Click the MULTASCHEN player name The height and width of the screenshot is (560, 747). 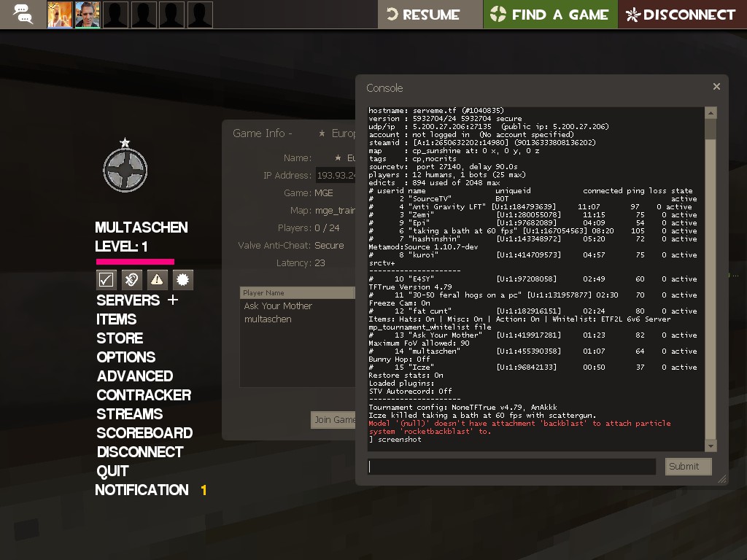click(142, 227)
